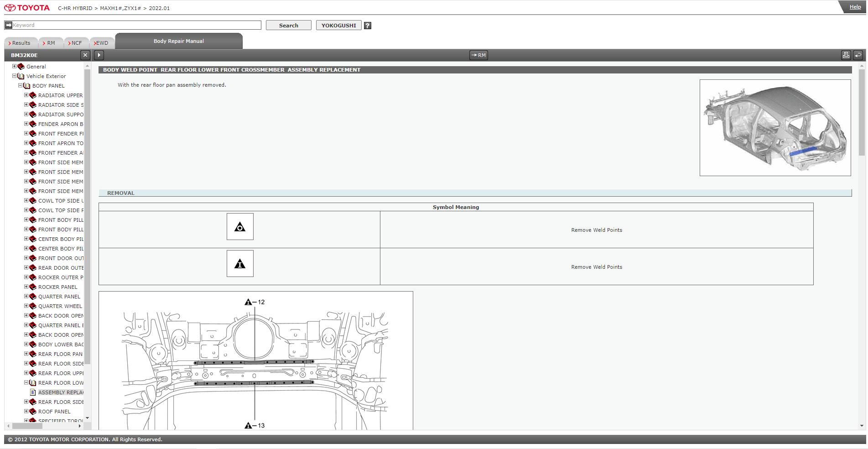Viewport: 868px width, 449px height.
Task: Click the return arrow icon beside print
Action: tap(858, 55)
